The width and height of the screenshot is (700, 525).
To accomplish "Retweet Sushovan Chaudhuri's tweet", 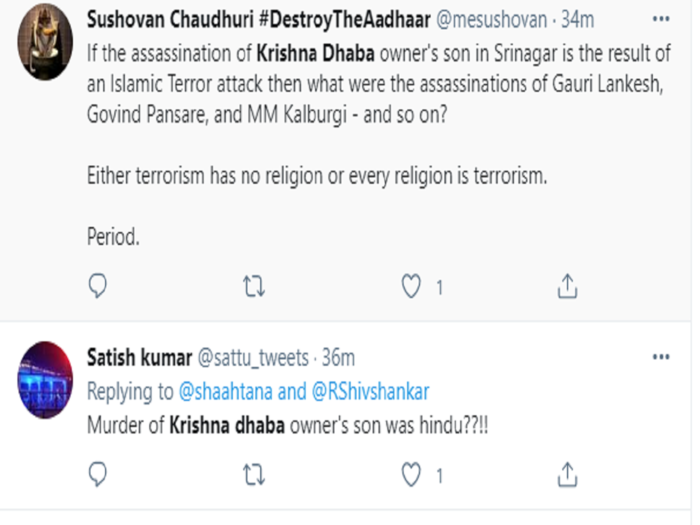I will tap(254, 286).
